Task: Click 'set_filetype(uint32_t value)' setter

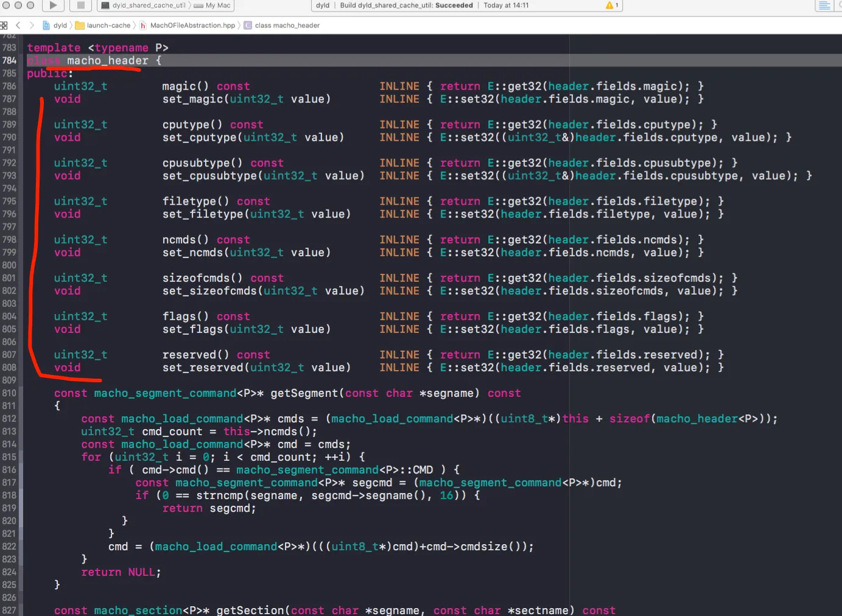Action: [x=257, y=214]
